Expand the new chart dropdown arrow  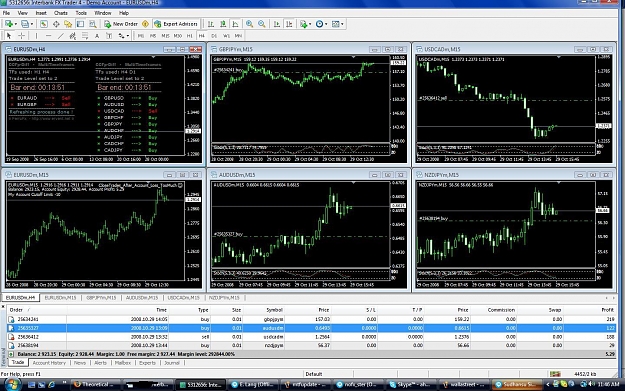click(15, 24)
